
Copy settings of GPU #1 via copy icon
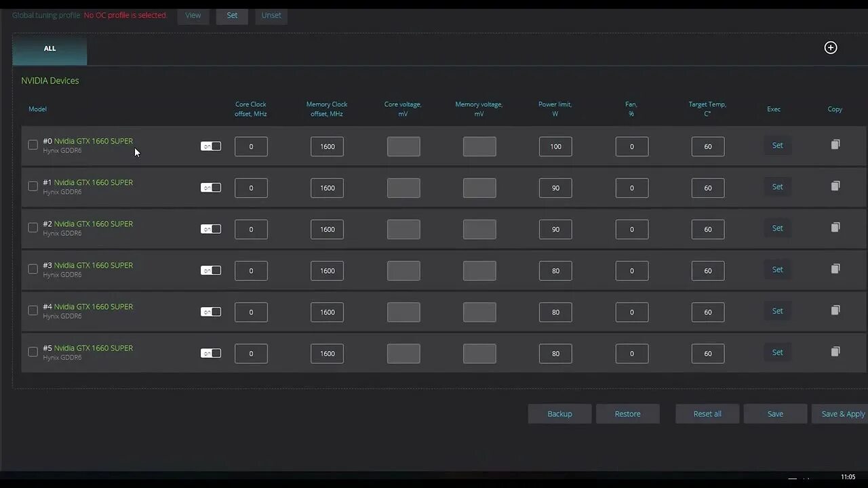pyautogui.click(x=835, y=186)
